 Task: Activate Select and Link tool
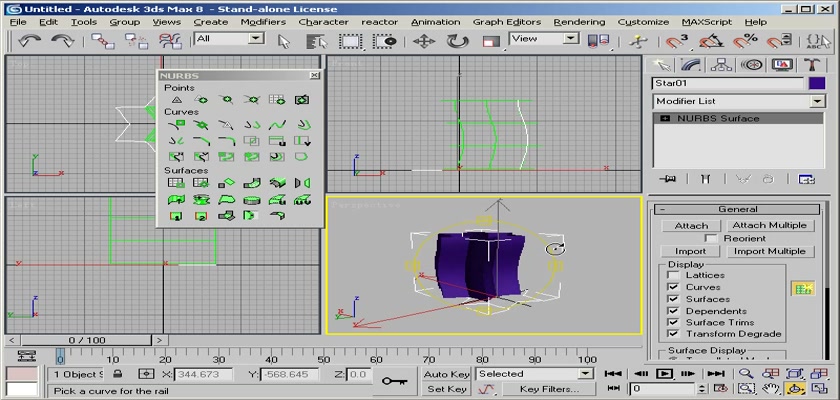click(102, 41)
